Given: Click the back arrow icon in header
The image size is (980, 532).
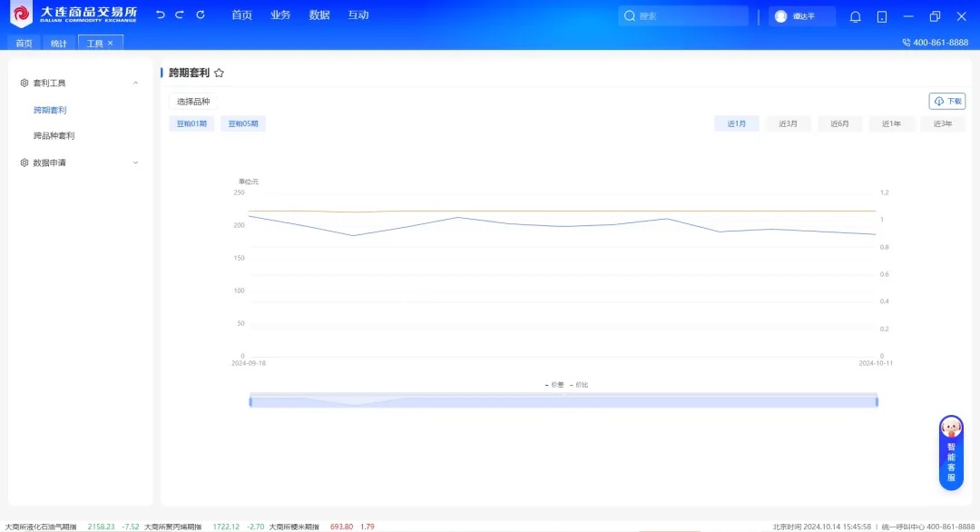Looking at the screenshot, I should pyautogui.click(x=161, y=15).
